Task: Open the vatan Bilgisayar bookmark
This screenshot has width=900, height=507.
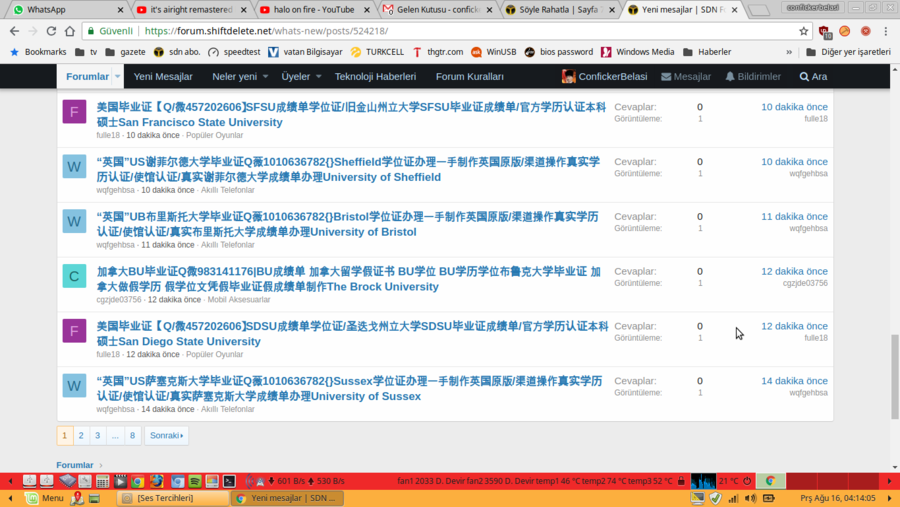Action: click(305, 52)
